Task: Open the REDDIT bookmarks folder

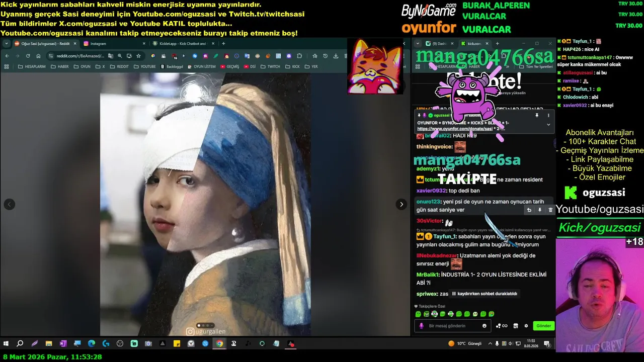Action: click(120, 66)
